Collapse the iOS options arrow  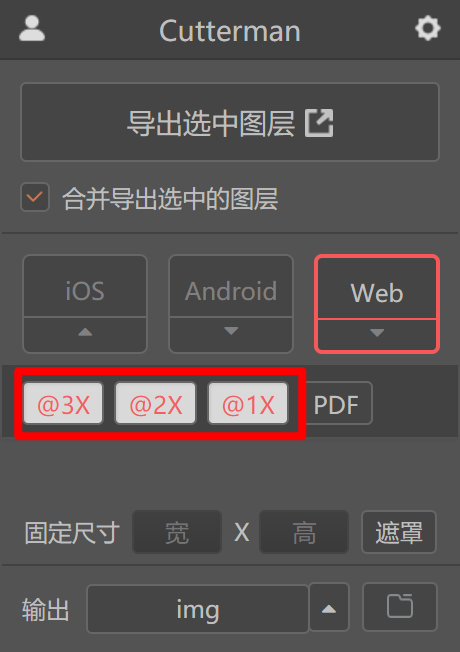click(85, 334)
